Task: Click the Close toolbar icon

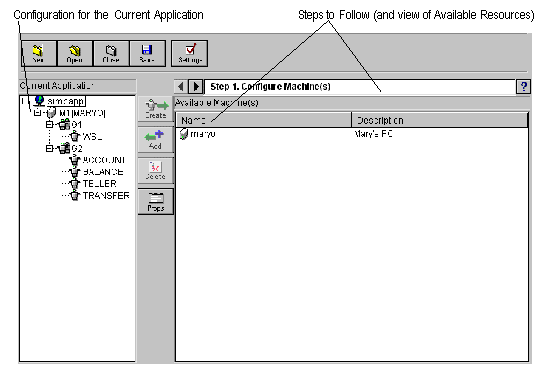Action: pos(111,53)
